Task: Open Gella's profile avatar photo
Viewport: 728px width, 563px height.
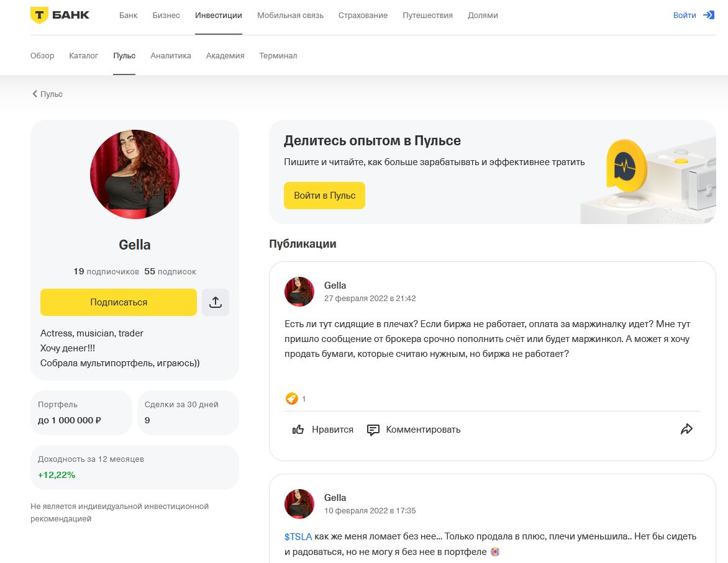Action: tap(134, 174)
